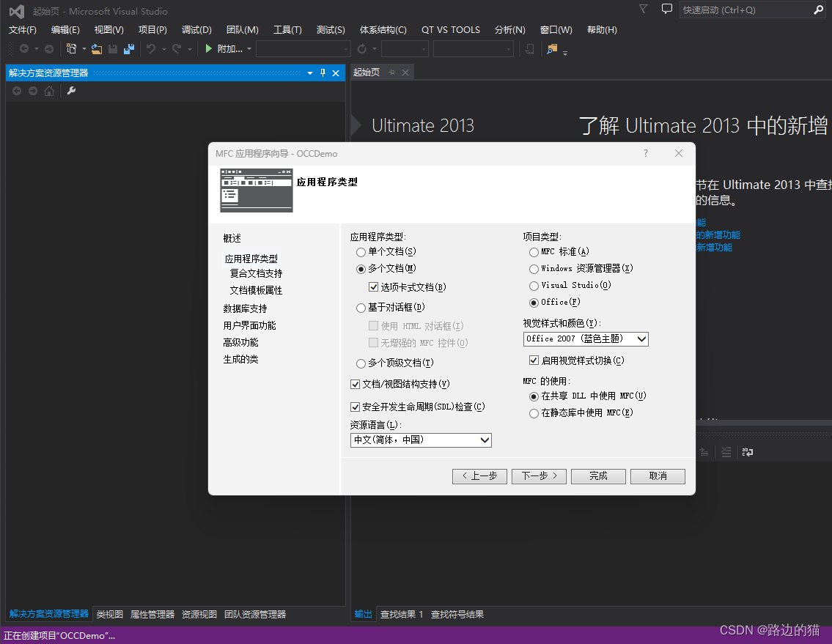Toggle Tabbed documents checkbox

point(374,287)
